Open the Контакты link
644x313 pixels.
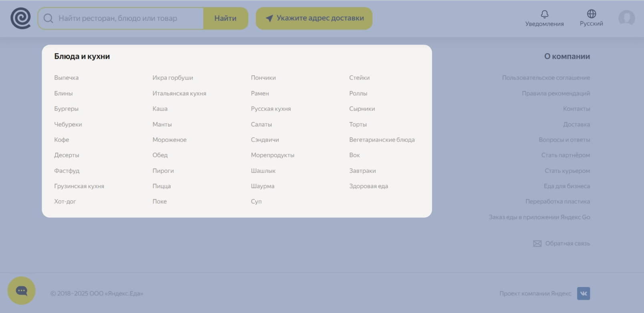pyautogui.click(x=576, y=109)
